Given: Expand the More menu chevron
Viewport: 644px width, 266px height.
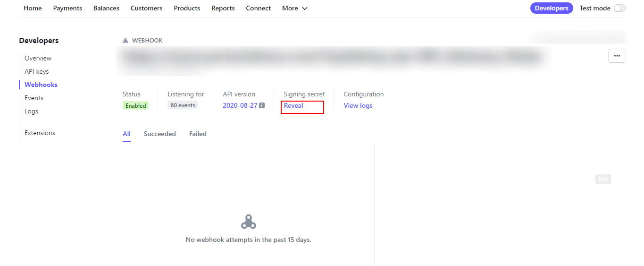Looking at the screenshot, I should click(x=304, y=9).
